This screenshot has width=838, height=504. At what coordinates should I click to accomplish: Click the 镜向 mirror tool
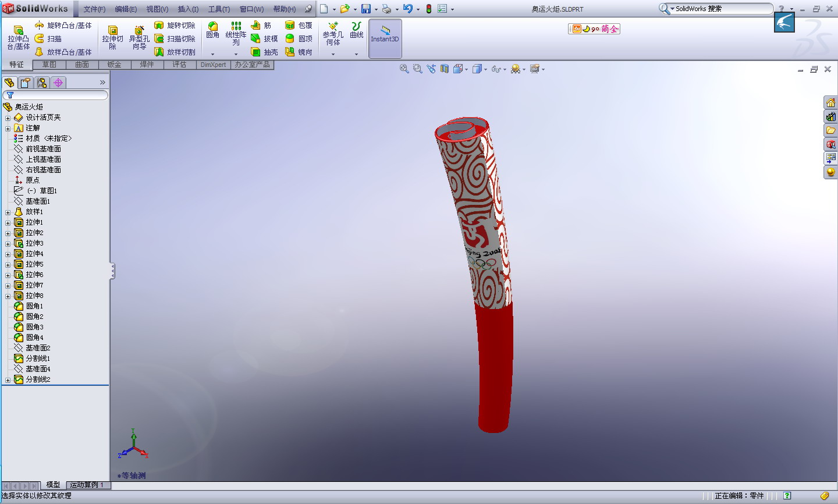click(299, 52)
